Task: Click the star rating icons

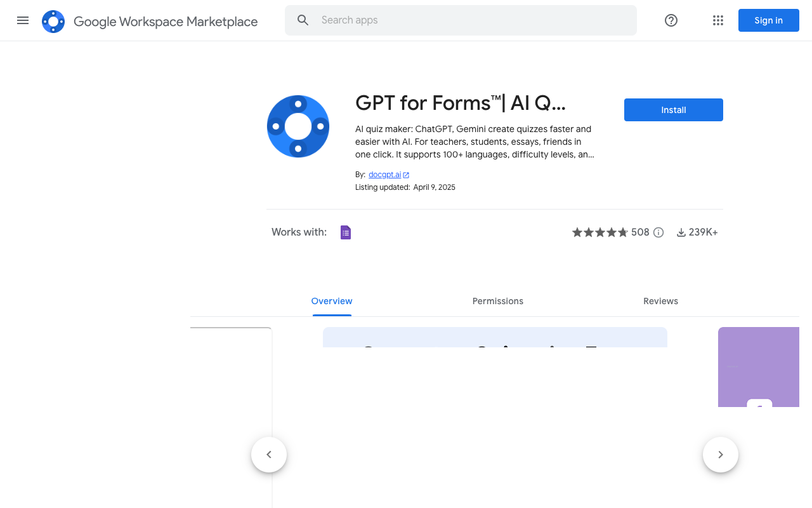Action: click(x=600, y=232)
